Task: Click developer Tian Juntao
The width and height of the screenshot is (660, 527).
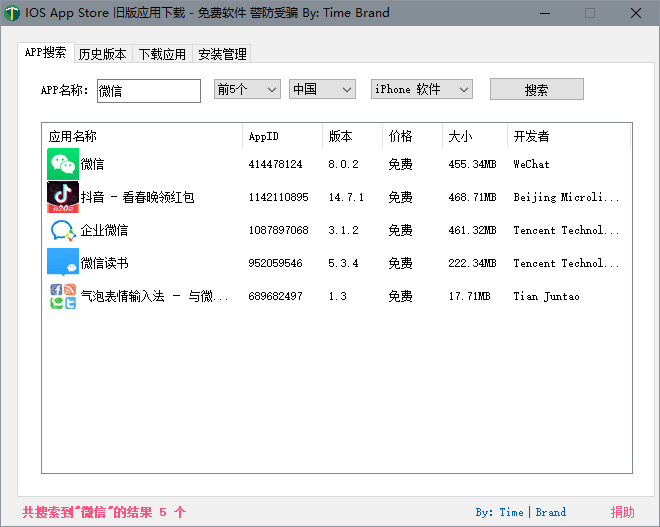Action: [x=546, y=296]
